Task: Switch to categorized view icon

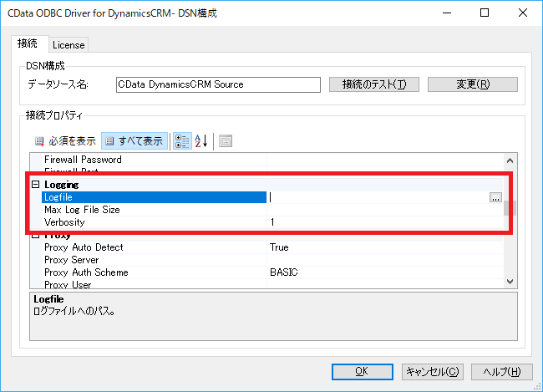Action: coord(182,141)
